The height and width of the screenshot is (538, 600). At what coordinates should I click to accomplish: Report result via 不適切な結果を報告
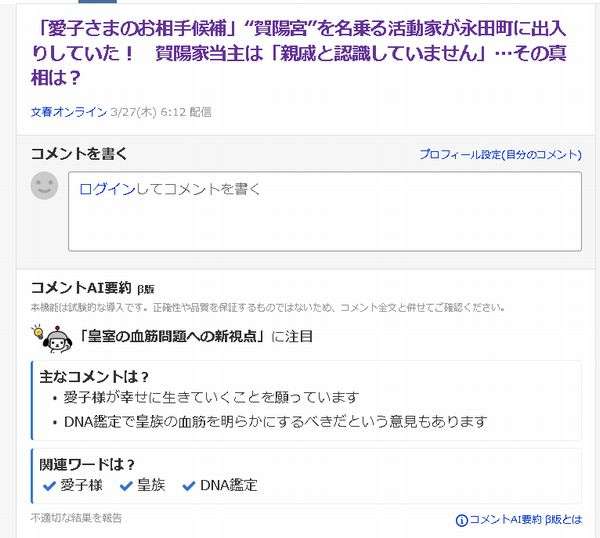76,518
